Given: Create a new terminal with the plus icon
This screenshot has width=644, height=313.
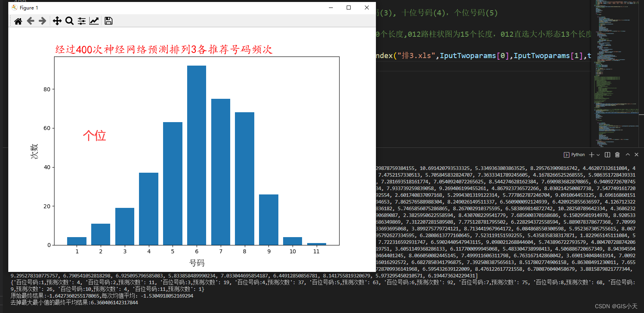Looking at the screenshot, I should point(591,155).
